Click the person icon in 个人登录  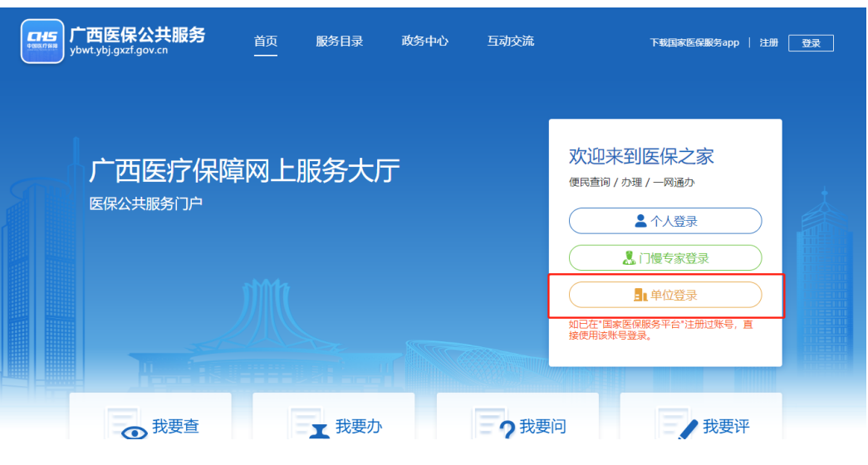click(640, 221)
